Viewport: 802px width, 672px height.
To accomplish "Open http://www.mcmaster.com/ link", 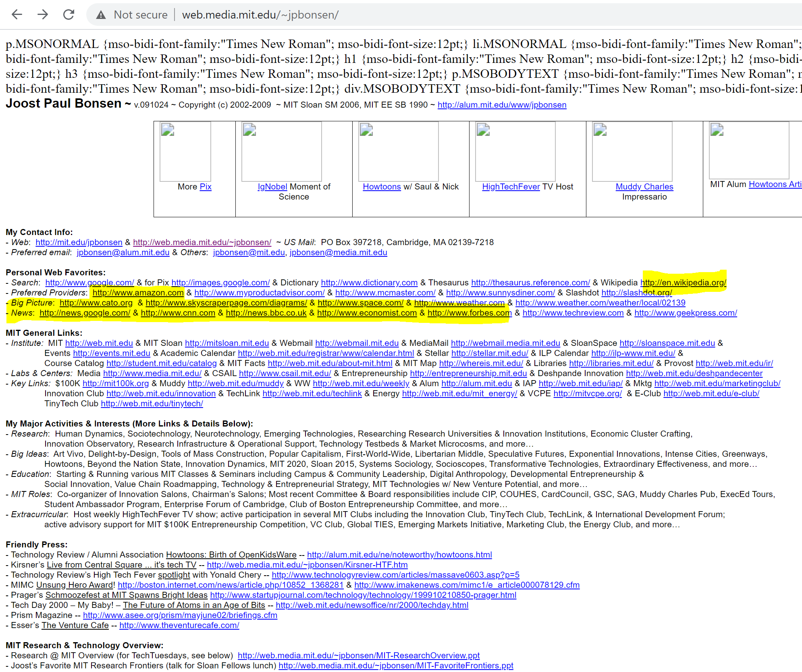I will pyautogui.click(x=385, y=293).
